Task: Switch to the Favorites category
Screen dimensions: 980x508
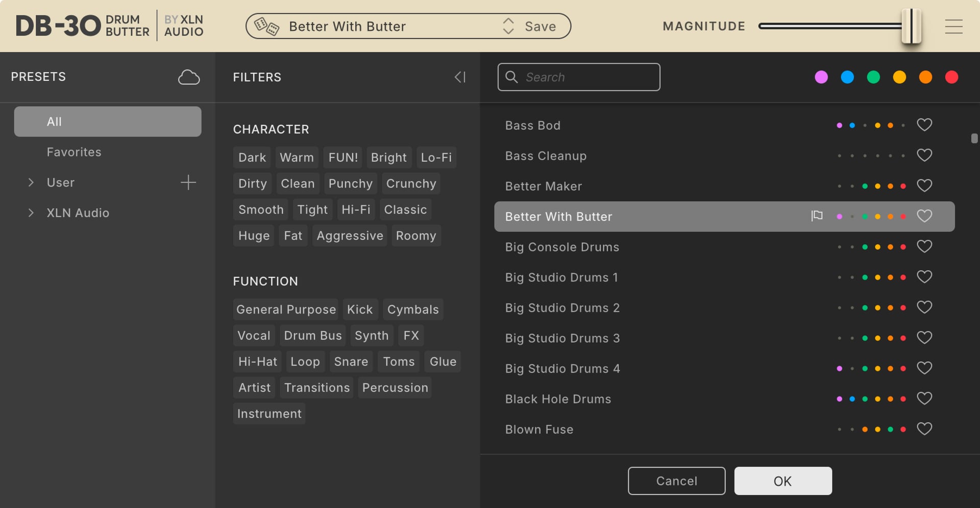Action: (x=74, y=151)
